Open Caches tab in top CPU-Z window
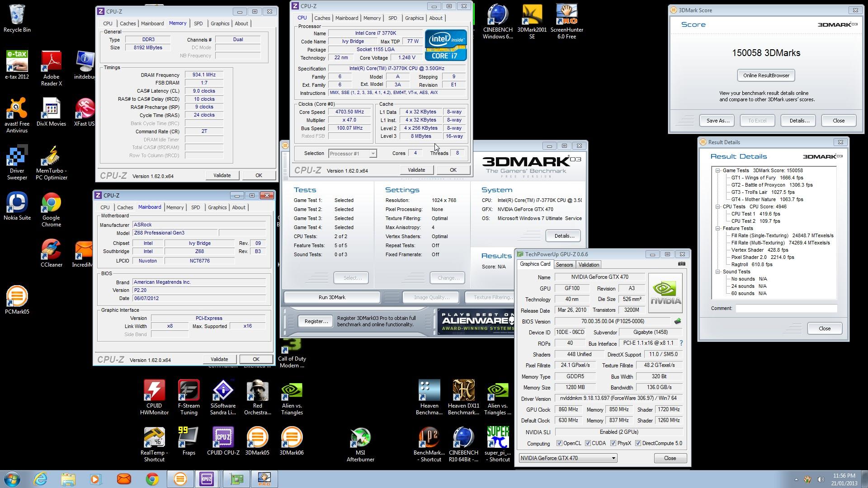Viewport: 868px width, 488px height. click(322, 18)
